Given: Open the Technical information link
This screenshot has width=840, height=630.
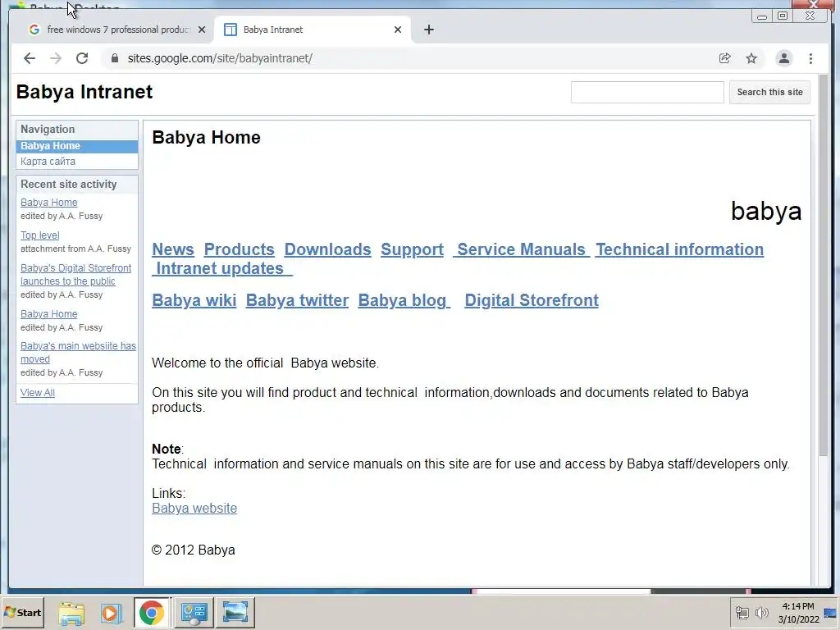Looking at the screenshot, I should pyautogui.click(x=679, y=249).
